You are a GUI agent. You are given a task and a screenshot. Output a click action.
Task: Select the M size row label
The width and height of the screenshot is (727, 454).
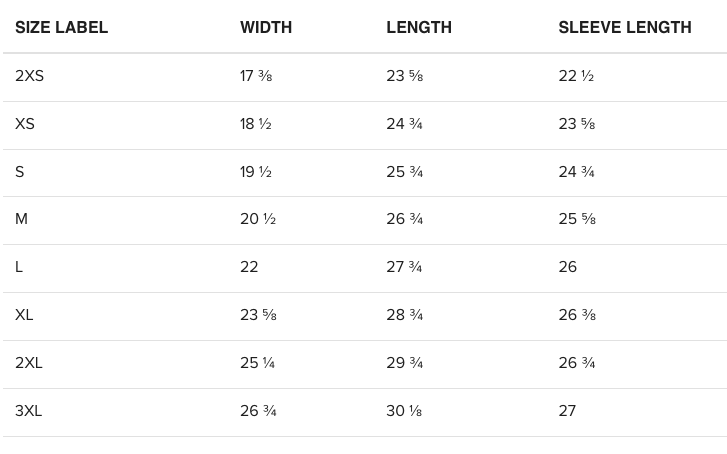[x=21, y=219]
